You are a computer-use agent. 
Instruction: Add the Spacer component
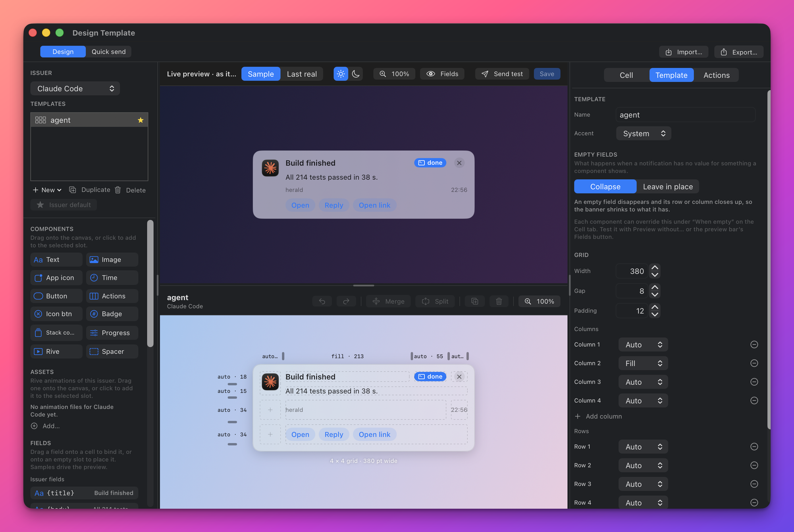112,351
